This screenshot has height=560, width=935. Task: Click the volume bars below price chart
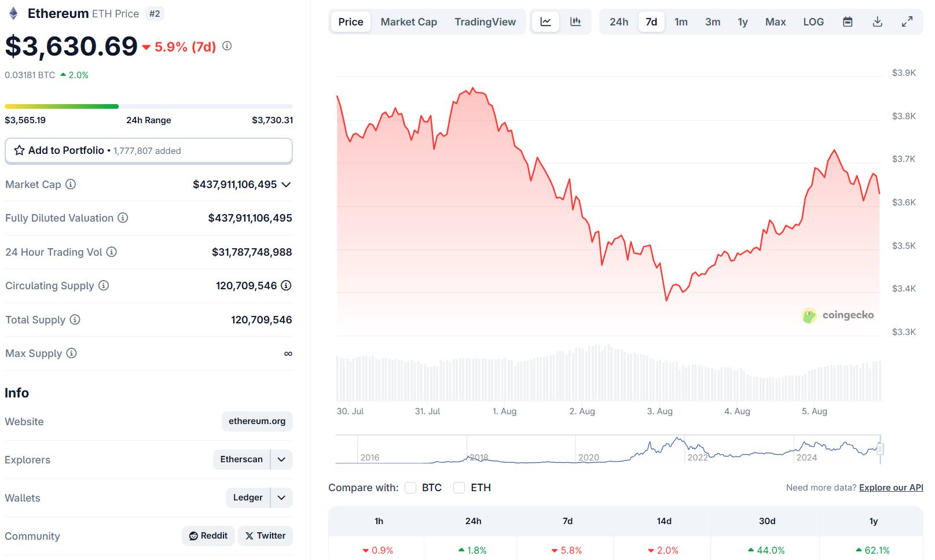pos(608,373)
